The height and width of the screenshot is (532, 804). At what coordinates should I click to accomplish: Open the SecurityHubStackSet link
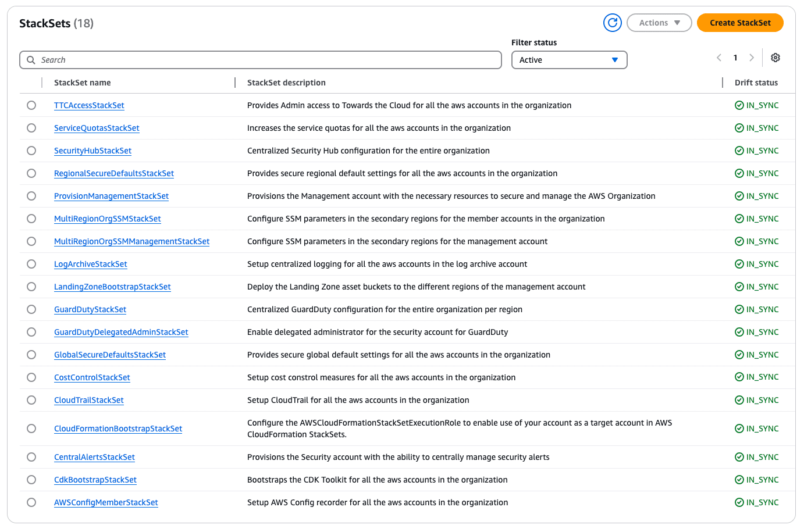(93, 151)
